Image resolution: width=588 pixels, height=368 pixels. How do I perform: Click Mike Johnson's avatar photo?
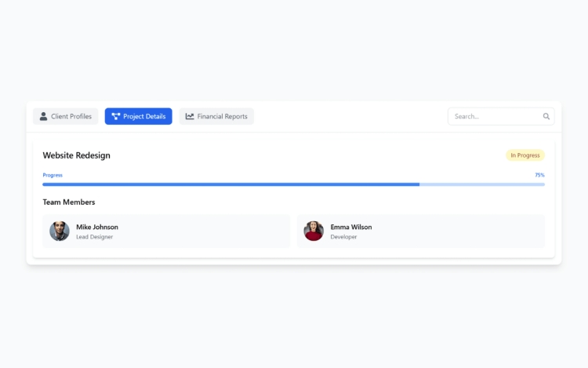(60, 231)
